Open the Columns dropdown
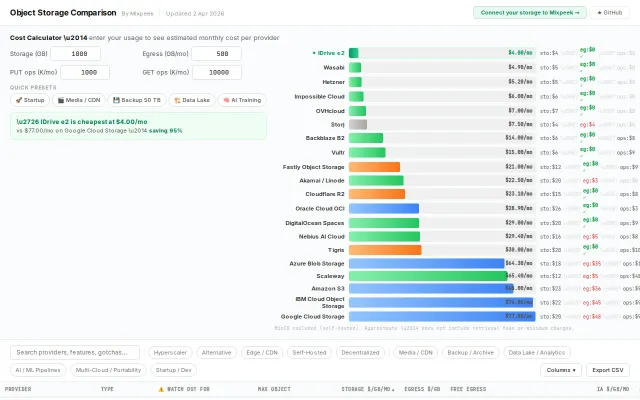The height and width of the screenshot is (400, 640). 561,370
